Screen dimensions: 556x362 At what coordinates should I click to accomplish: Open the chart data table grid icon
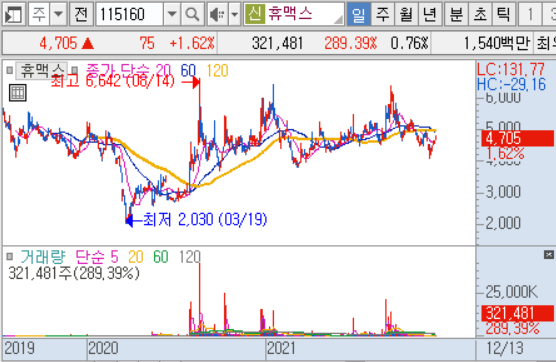[x=17, y=93]
